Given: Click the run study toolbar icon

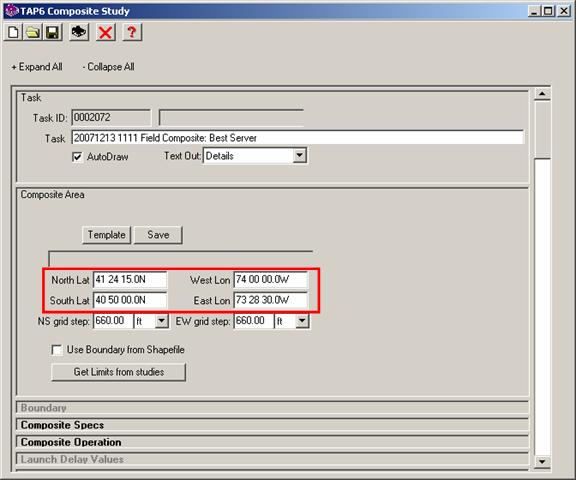Looking at the screenshot, I should 79,32.
